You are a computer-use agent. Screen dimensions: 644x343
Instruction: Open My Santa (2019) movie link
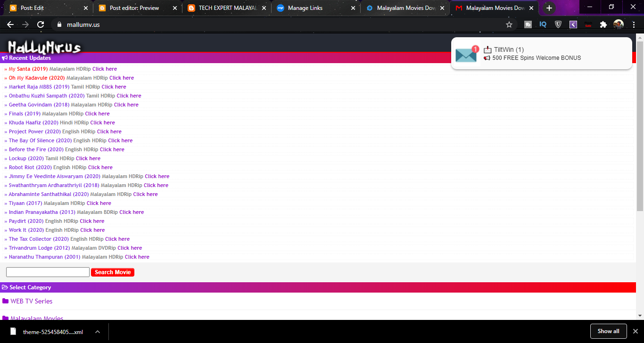coord(28,69)
